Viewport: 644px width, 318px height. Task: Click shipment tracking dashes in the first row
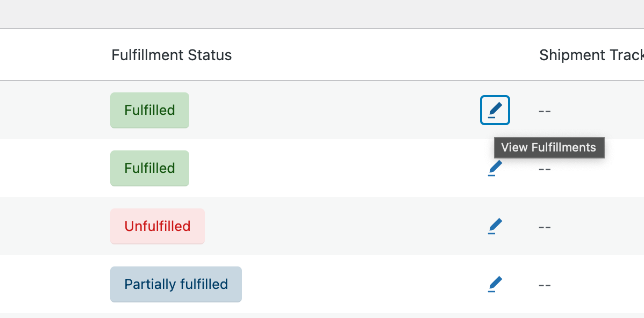(x=545, y=111)
